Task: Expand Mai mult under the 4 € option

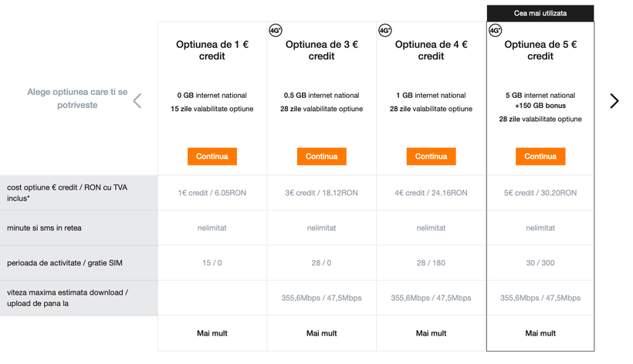Action: pos(431,333)
